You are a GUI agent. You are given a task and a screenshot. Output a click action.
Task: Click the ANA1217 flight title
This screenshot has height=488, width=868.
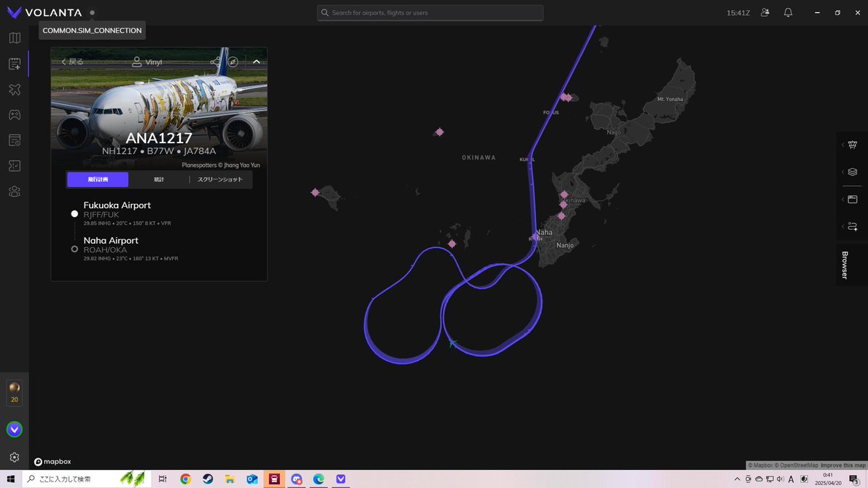tap(159, 138)
